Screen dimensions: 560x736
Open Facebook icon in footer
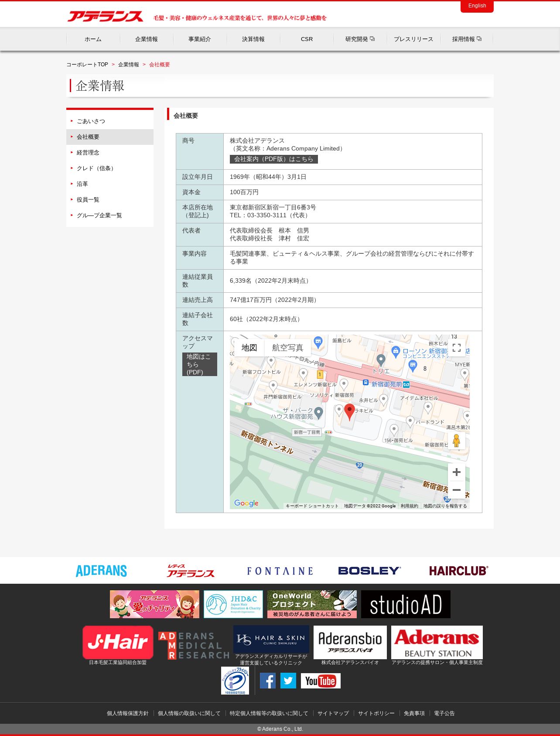click(x=268, y=681)
